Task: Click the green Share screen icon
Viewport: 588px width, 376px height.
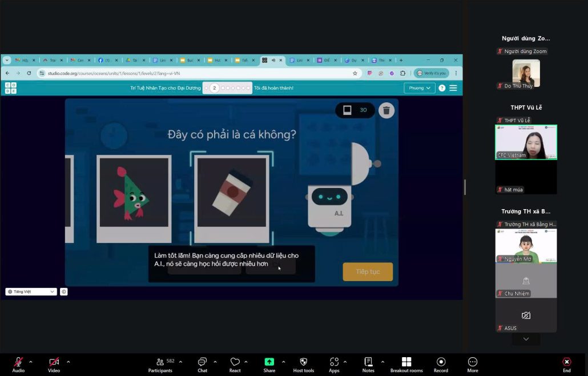Action: tap(269, 362)
